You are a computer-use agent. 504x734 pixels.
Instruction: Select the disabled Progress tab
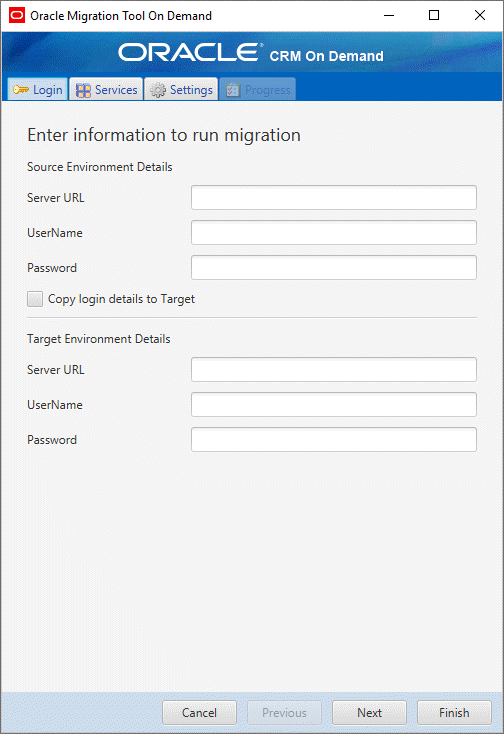point(257,89)
